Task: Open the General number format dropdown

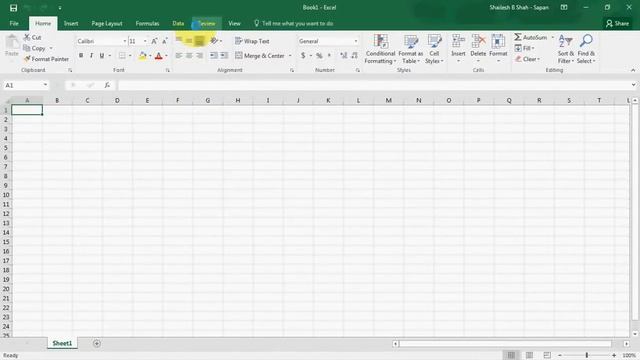Action: 356,41
